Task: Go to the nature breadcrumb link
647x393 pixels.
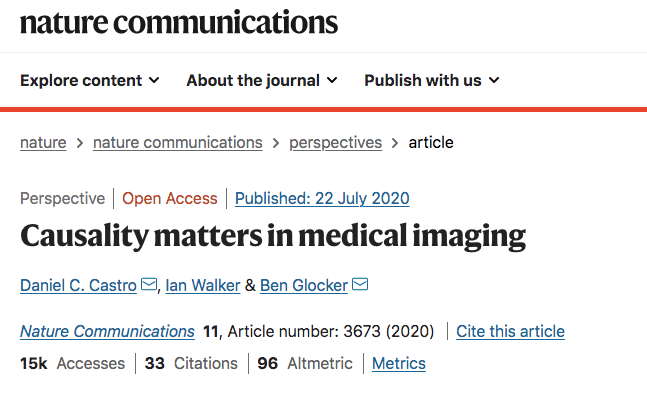Action: (x=43, y=143)
